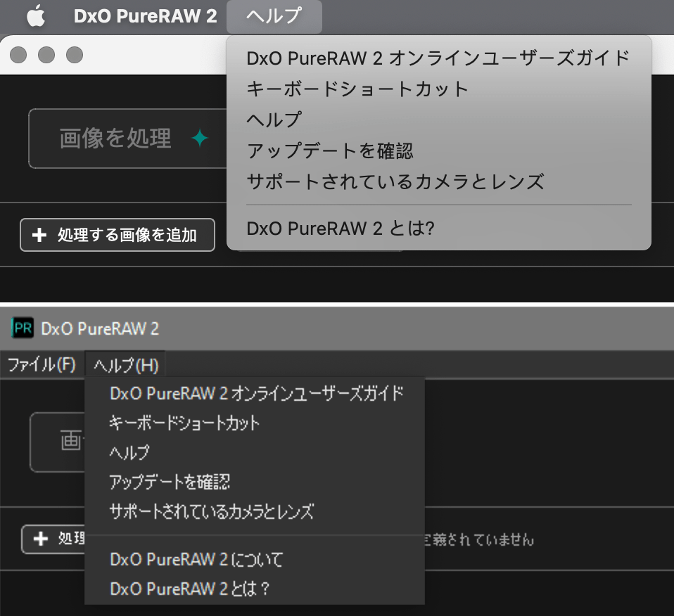Choose ヘルプ entry in macOS dropdown
This screenshot has height=616, width=674.
click(x=274, y=120)
